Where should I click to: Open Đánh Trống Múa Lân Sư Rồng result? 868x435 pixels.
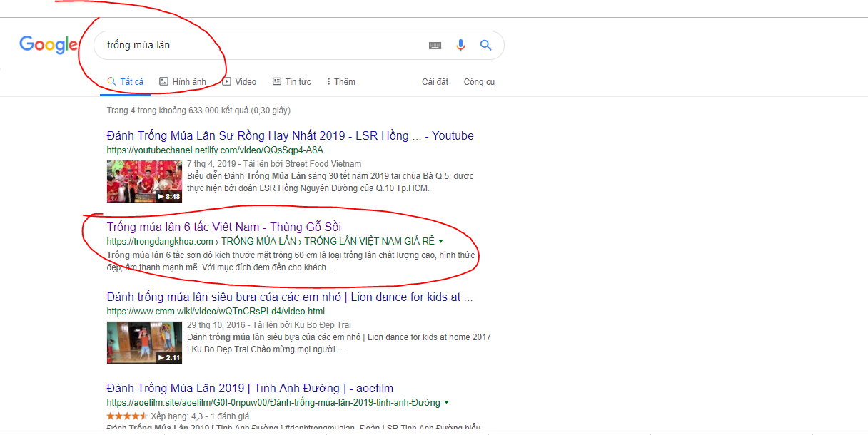pos(290,135)
